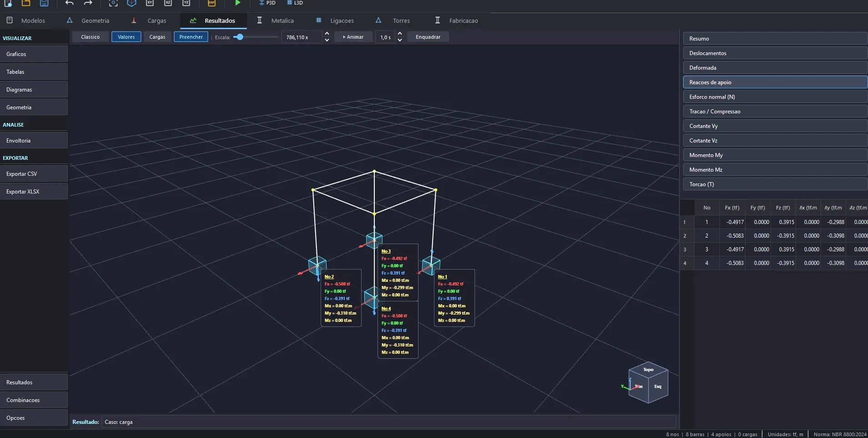
Task: Go to the Cargas tab
Action: tap(149, 20)
